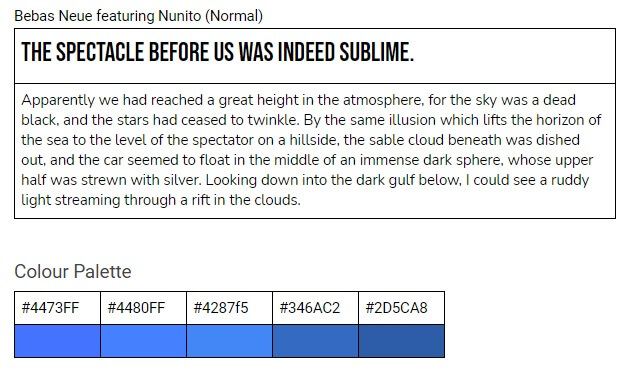629x372 pixels.
Task: Click the #4480FF color swatch
Action: (x=144, y=341)
